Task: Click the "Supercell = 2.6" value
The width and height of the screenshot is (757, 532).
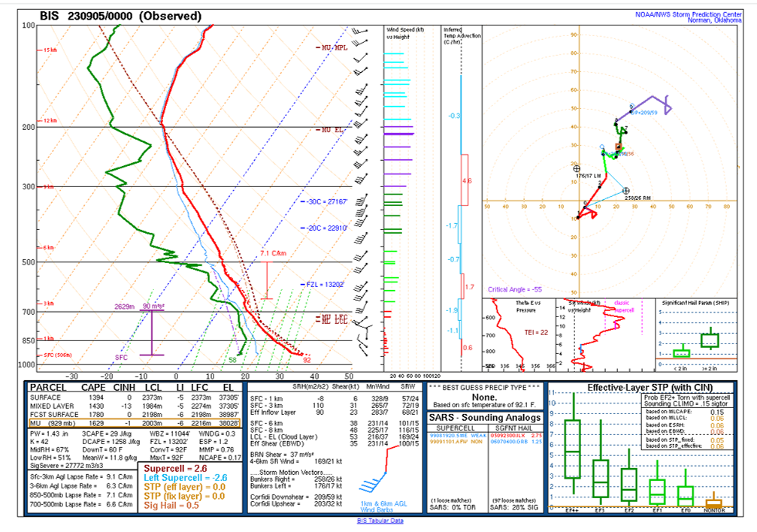Action: [175, 469]
